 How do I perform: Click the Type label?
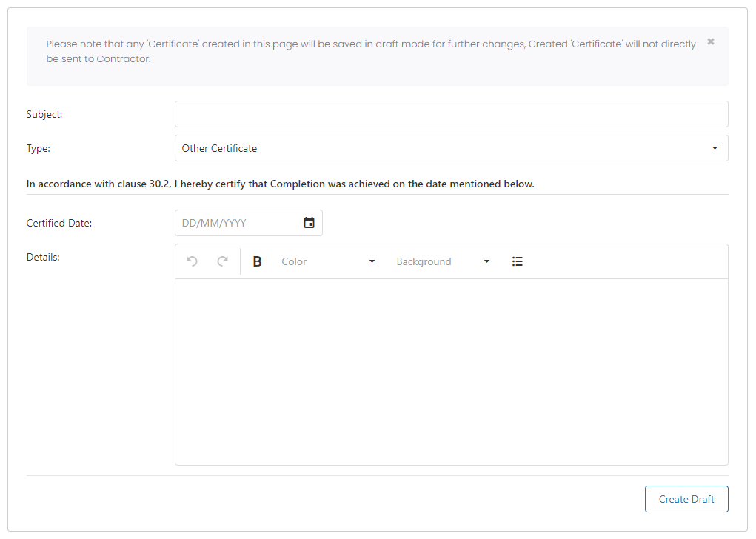38,149
